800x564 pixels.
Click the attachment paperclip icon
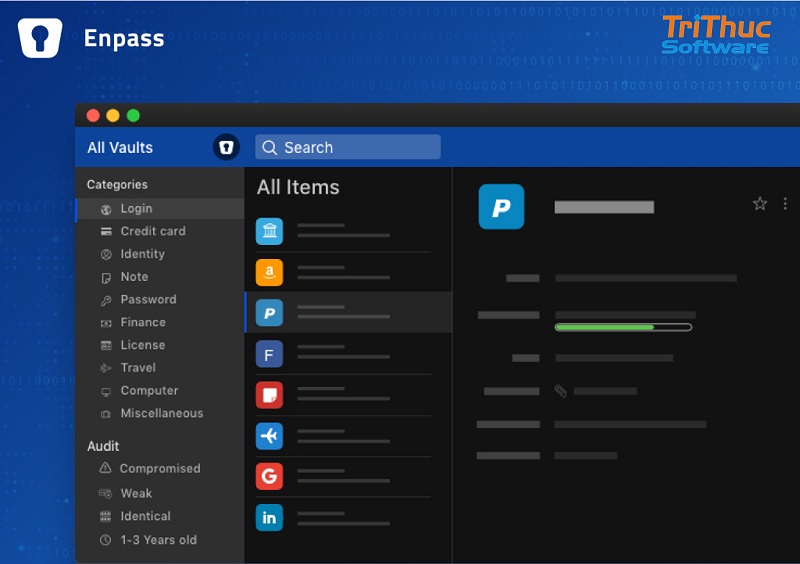(560, 391)
